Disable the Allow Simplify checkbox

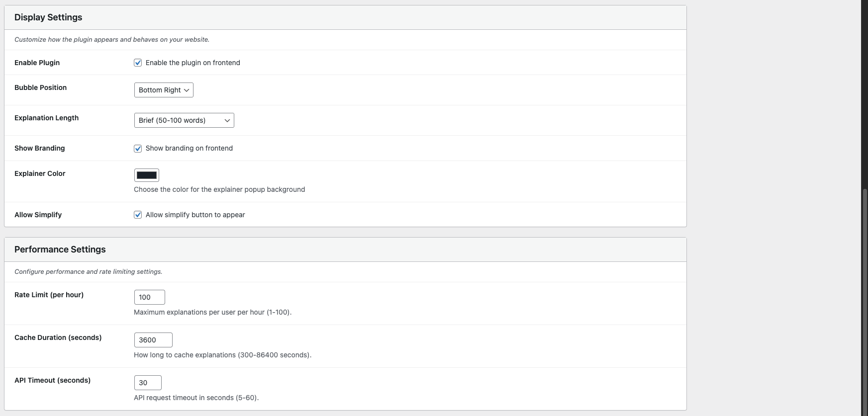coord(138,215)
